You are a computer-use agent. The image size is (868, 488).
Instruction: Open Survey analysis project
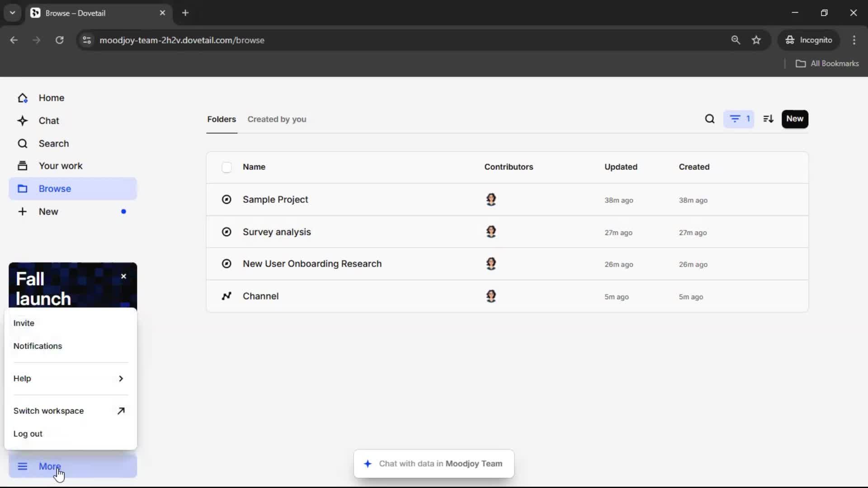277,232
